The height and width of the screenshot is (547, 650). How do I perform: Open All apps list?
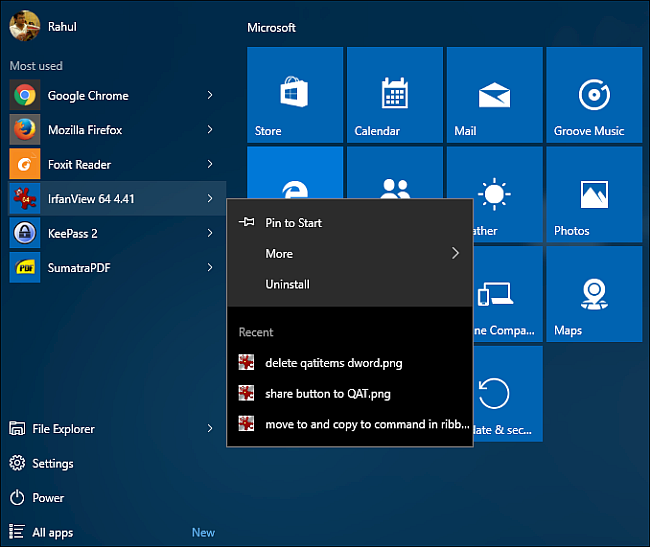click(x=52, y=533)
